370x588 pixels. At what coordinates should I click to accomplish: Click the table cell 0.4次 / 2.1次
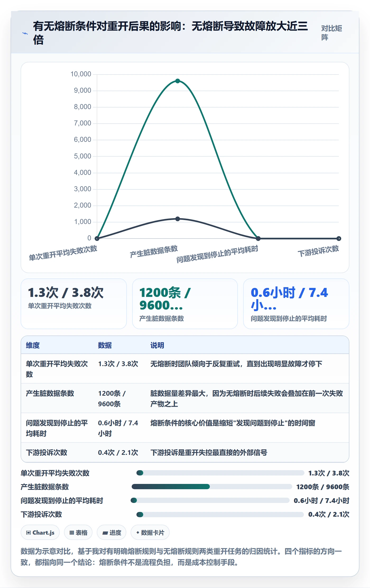click(x=118, y=452)
